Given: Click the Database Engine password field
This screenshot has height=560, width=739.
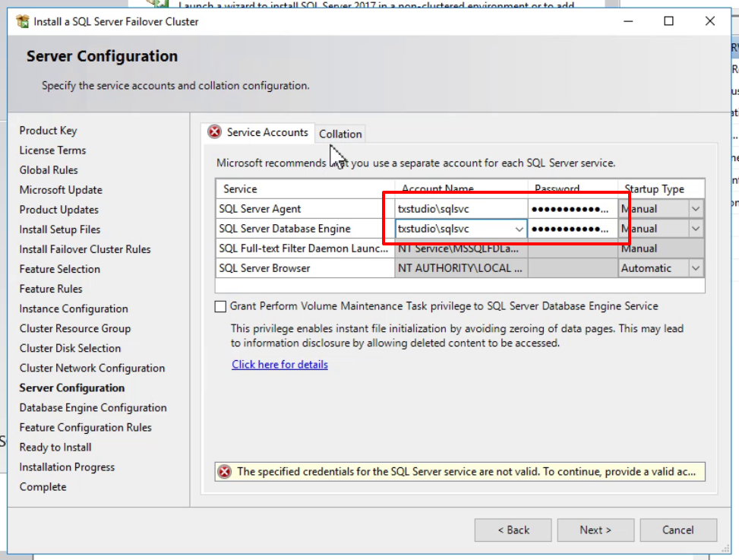Looking at the screenshot, I should click(573, 229).
